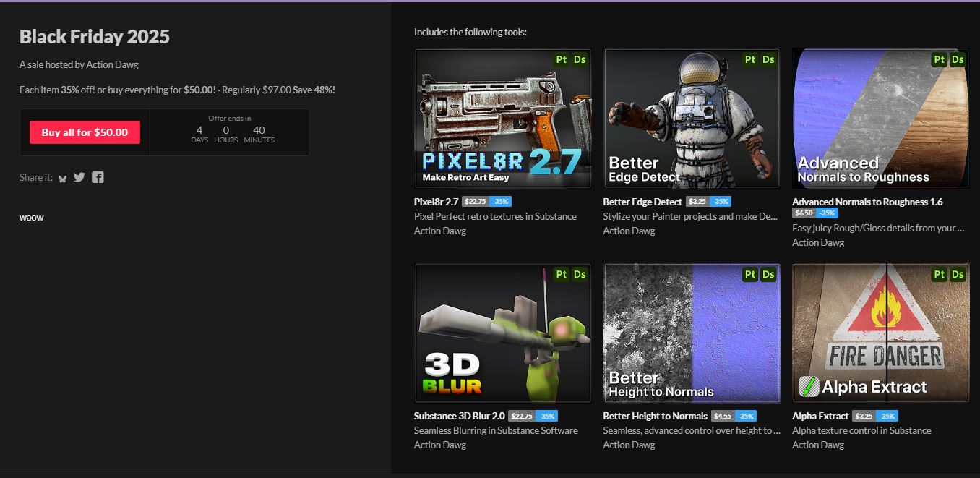Screen dimensions: 980x478
Task: Click the Pt badge on Advanced Normals thumbnail
Action: click(x=939, y=59)
